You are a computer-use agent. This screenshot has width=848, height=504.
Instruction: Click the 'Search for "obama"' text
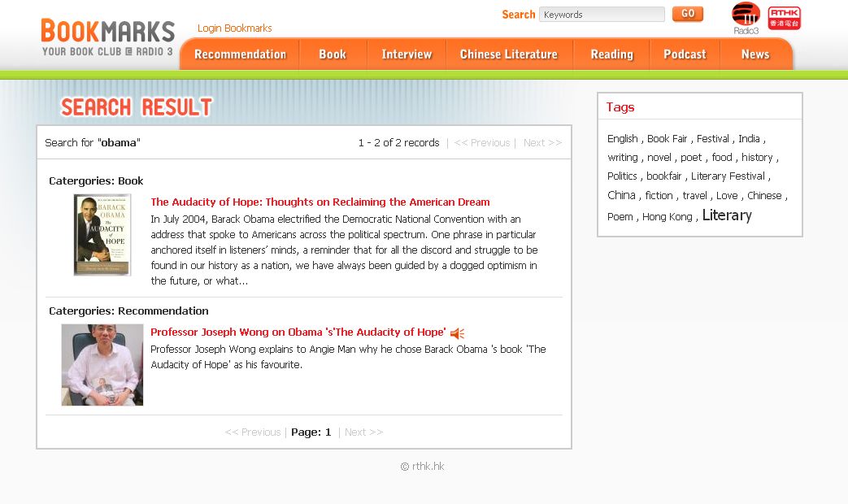[93, 143]
